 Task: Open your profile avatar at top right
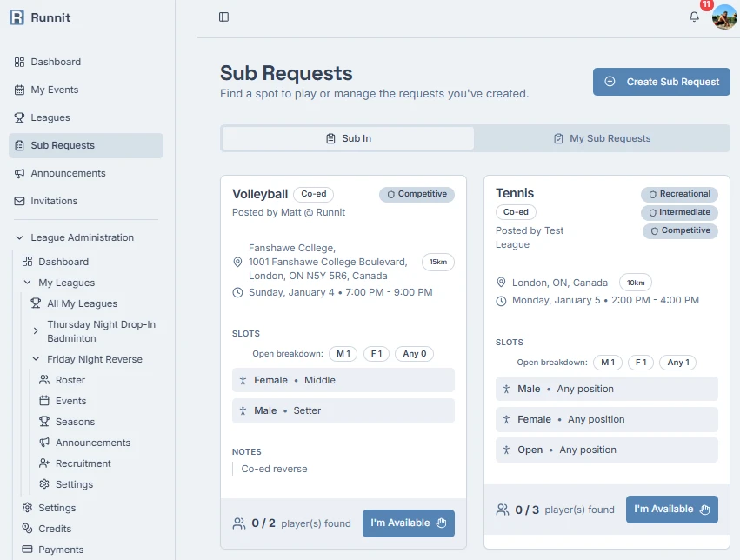pyautogui.click(x=724, y=17)
